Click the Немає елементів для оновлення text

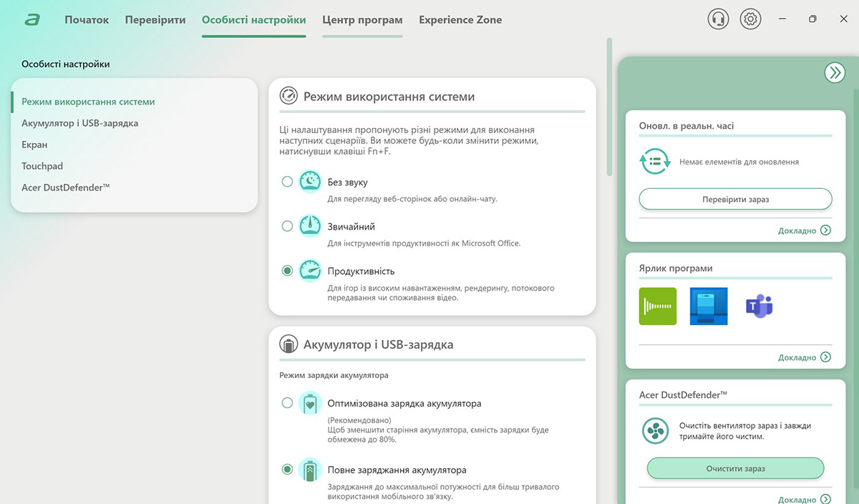(x=739, y=162)
